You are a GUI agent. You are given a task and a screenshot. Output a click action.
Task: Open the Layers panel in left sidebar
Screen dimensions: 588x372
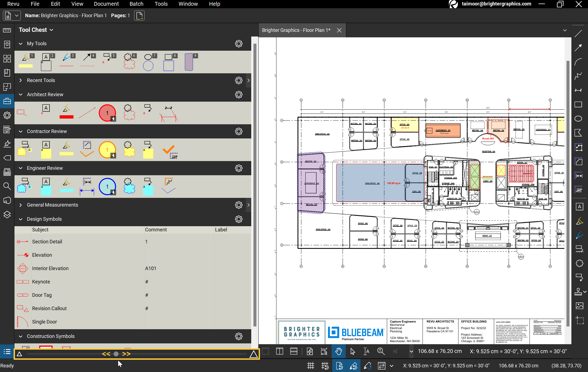pyautogui.click(x=7, y=214)
